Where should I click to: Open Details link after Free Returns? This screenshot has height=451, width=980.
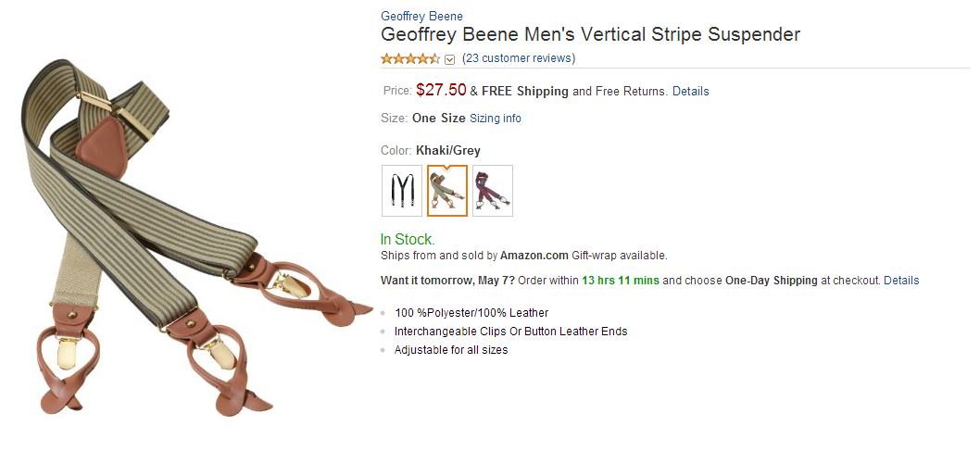(690, 92)
